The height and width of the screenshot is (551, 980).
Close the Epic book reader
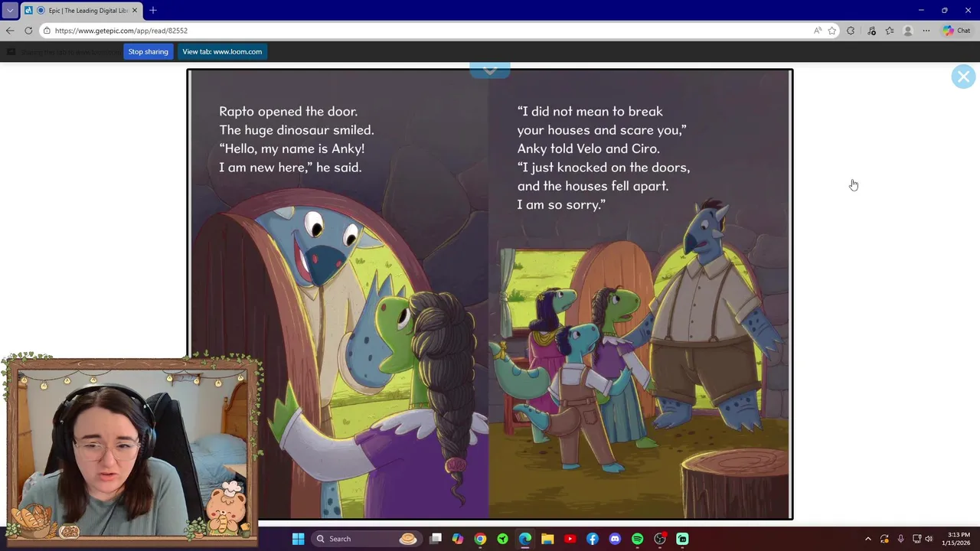click(x=963, y=77)
